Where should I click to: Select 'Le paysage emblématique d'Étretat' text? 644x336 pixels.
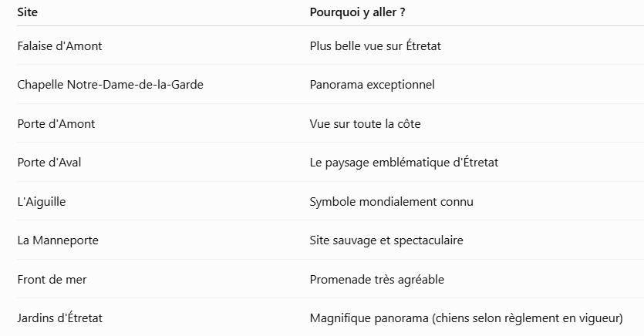point(403,163)
